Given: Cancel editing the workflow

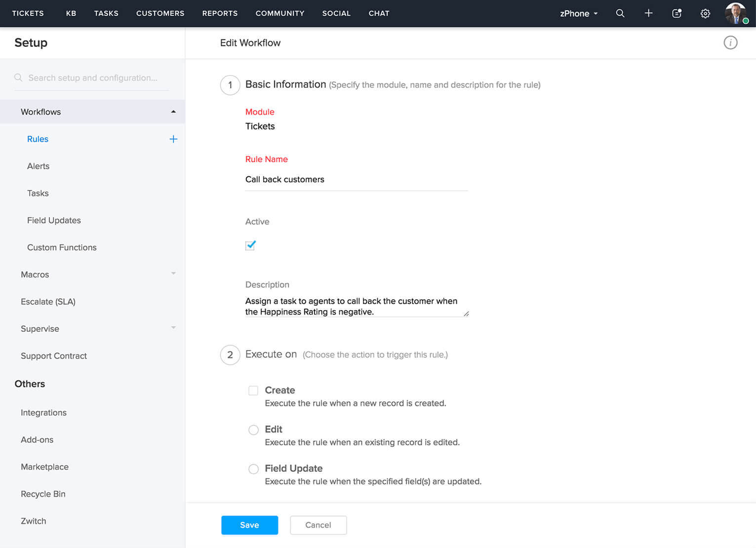Looking at the screenshot, I should coord(318,525).
